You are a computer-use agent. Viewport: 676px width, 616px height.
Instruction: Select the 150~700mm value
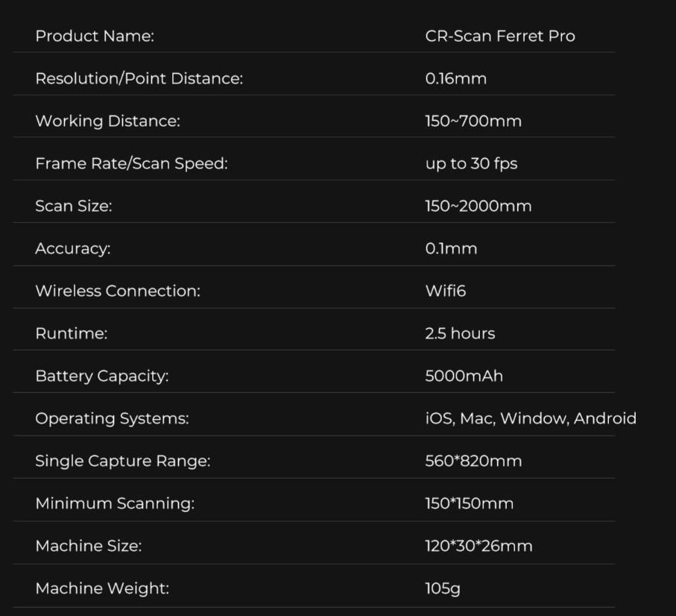pos(473,121)
